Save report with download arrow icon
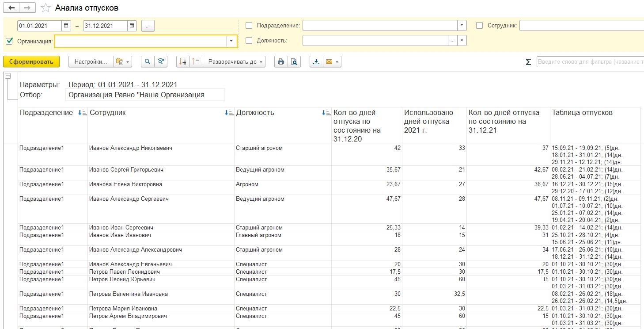The height and width of the screenshot is (329, 644). (x=316, y=62)
